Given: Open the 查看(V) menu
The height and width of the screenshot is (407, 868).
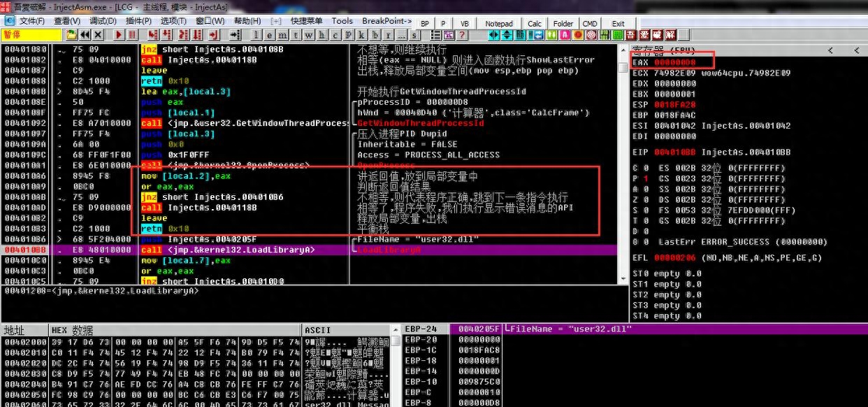Looking at the screenshot, I should (67, 21).
